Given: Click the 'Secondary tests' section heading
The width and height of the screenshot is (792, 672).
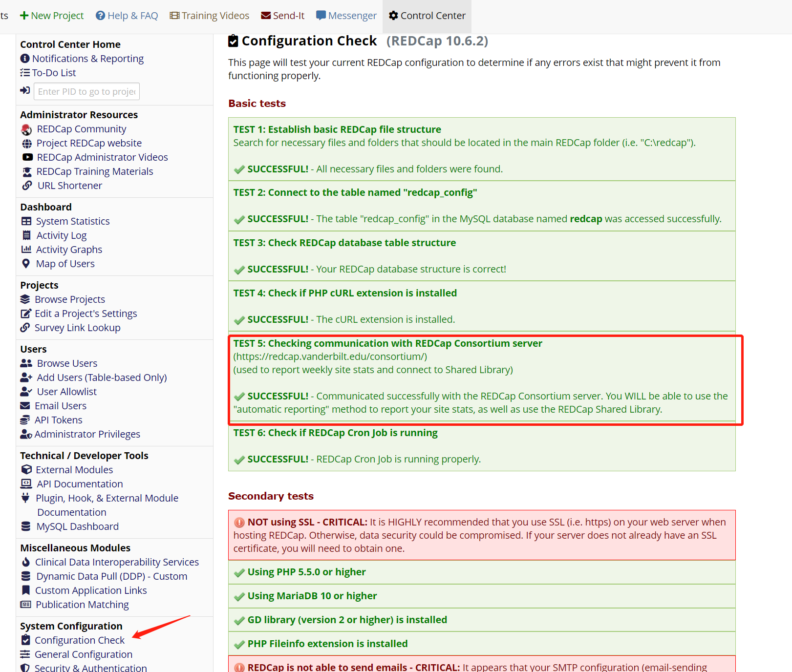Looking at the screenshot, I should coord(271,496).
